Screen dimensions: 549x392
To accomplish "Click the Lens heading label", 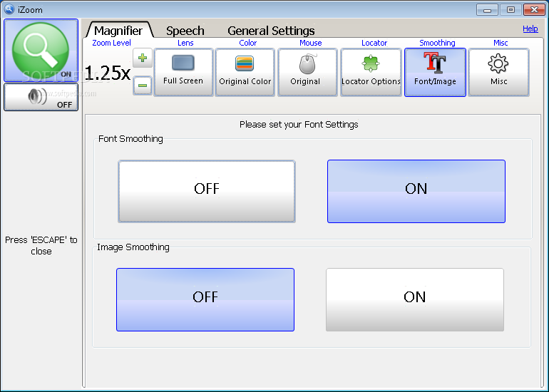I will click(185, 43).
